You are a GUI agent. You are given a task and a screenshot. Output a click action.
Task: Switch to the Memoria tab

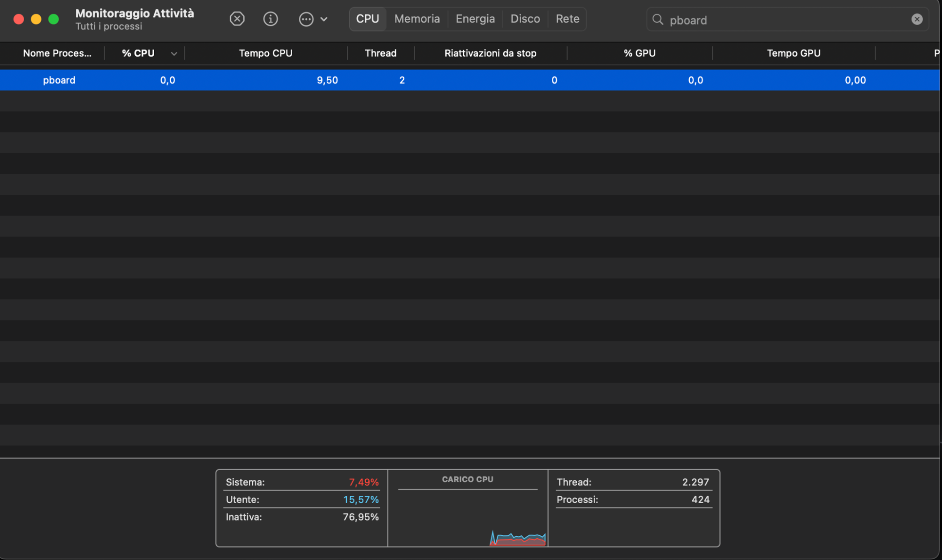(417, 19)
